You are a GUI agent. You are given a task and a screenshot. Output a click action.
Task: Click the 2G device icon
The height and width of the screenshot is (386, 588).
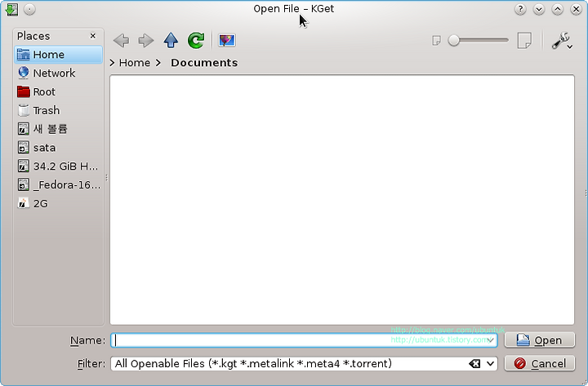[x=23, y=203]
